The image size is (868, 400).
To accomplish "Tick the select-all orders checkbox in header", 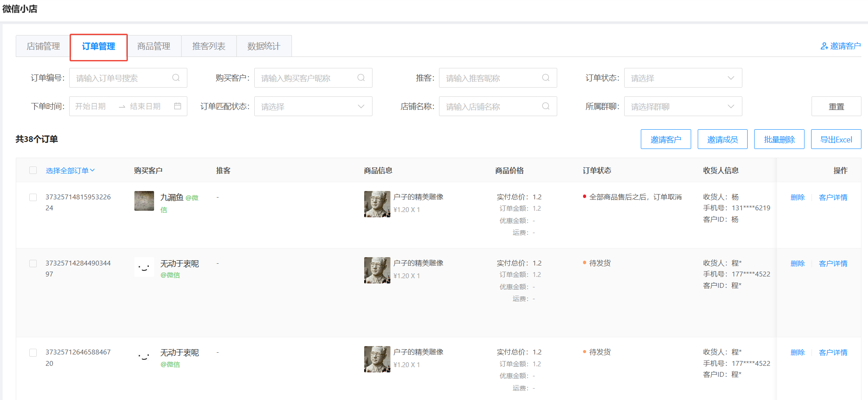I will point(33,170).
